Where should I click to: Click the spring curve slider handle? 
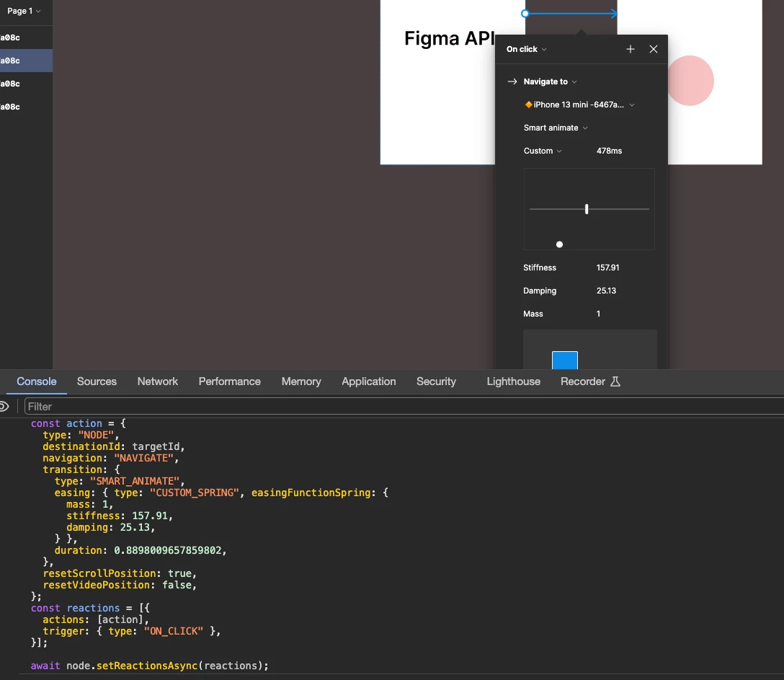[587, 208]
